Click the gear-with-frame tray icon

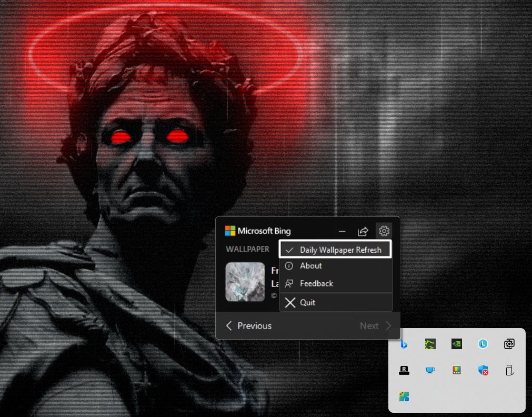(509, 344)
